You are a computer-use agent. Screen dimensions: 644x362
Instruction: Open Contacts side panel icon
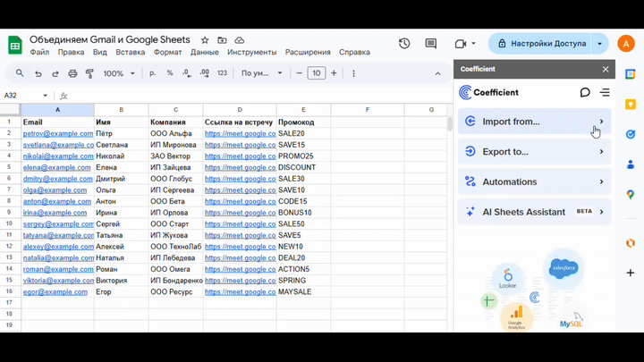(631, 164)
